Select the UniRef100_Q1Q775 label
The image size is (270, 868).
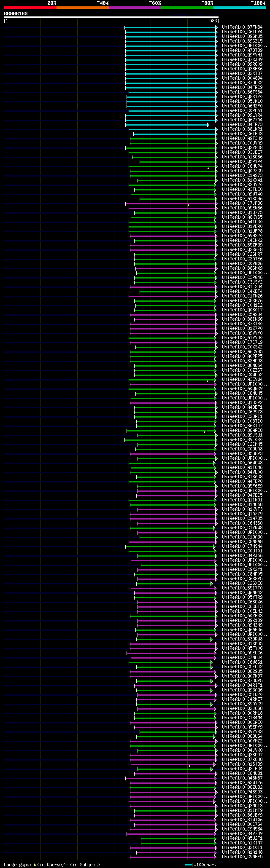[x=242, y=213]
